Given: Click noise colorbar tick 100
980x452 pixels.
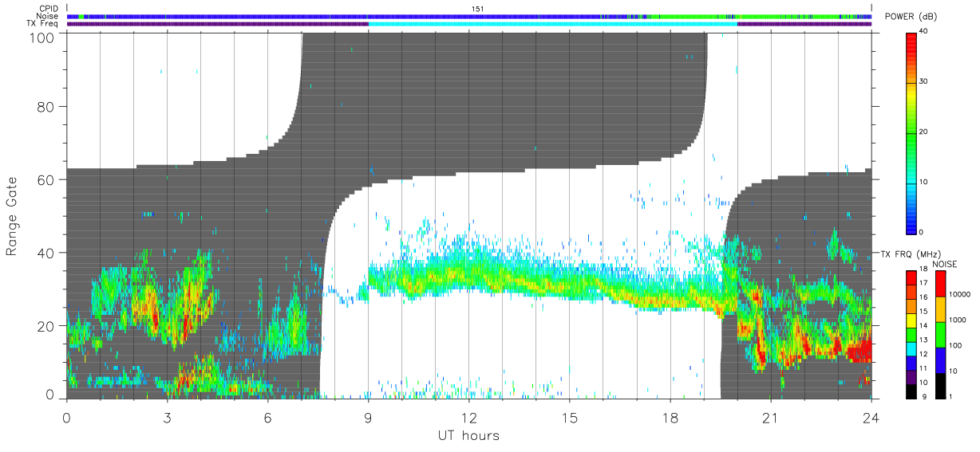Looking at the screenshot, I should (957, 346).
